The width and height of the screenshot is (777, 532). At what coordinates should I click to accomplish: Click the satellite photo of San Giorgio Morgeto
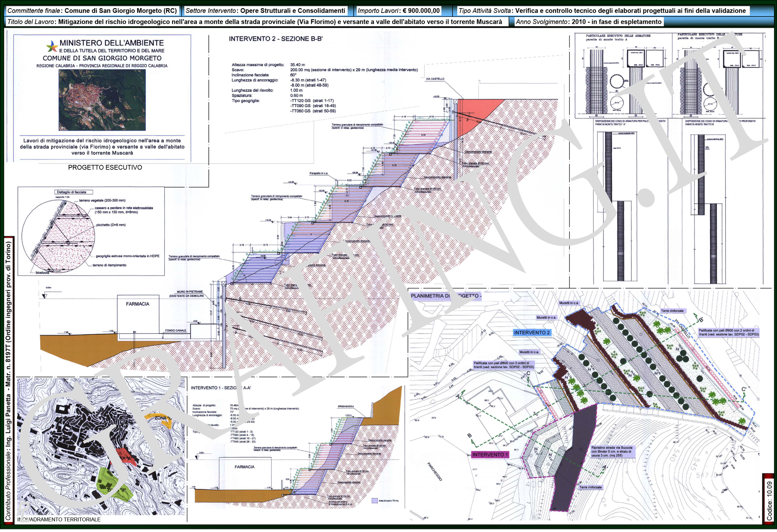coord(102,100)
